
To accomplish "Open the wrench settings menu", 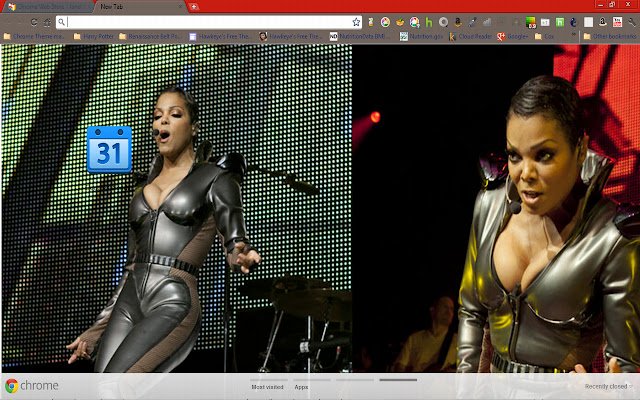I will [632, 22].
